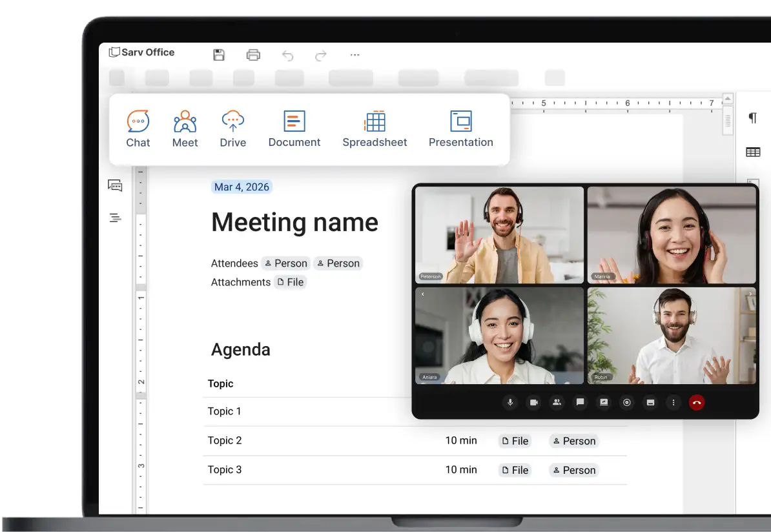This screenshot has width=771, height=532.
Task: Launch the Meet app
Action: point(185,129)
